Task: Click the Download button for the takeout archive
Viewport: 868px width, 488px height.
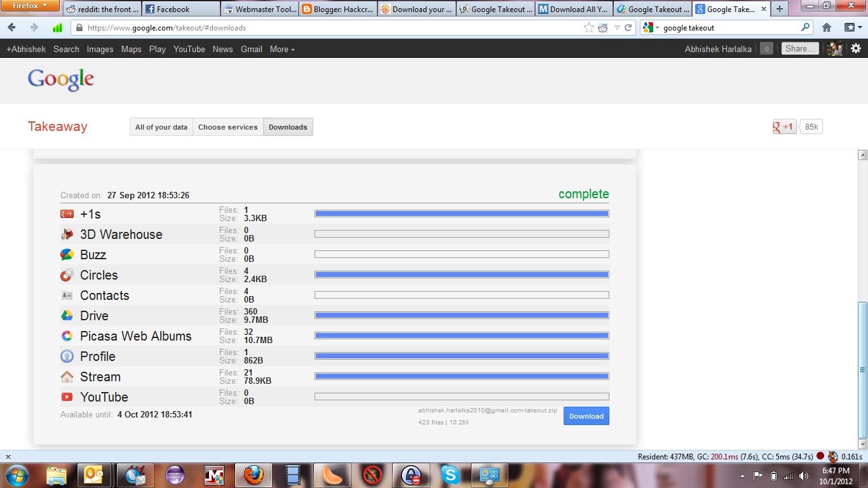Action: click(585, 416)
